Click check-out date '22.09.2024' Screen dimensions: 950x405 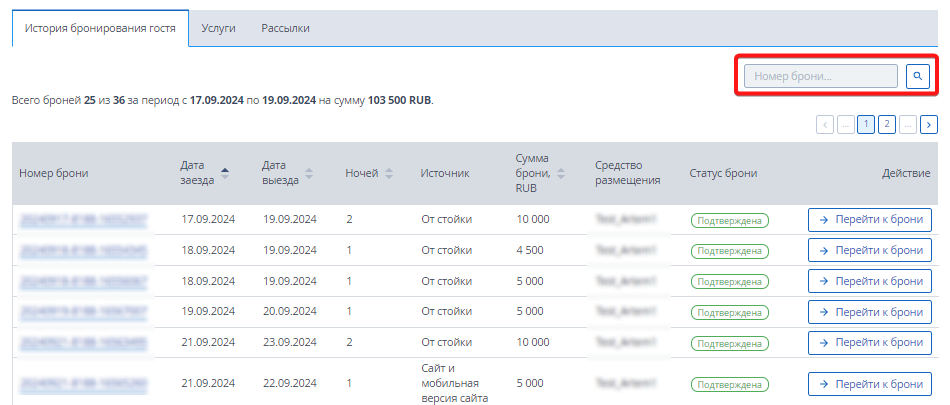click(x=290, y=384)
